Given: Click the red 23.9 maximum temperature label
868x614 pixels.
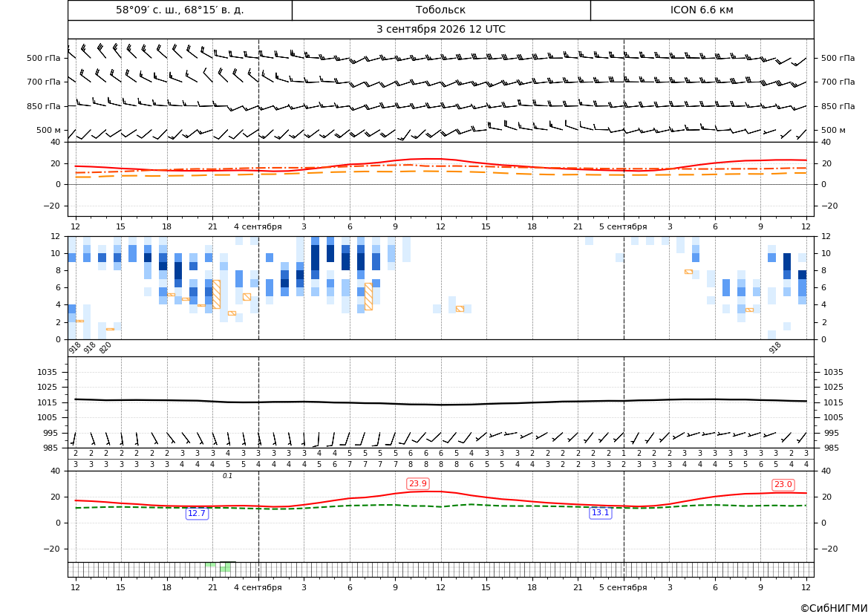Looking at the screenshot, I should (x=417, y=484).
